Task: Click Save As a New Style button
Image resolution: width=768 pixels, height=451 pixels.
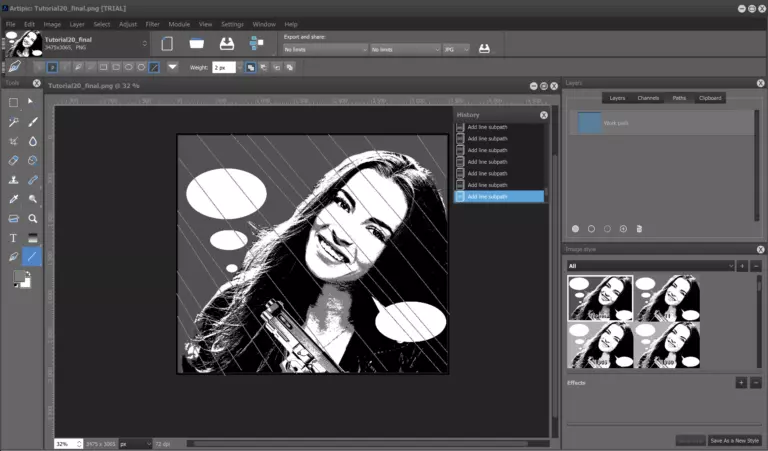Action: coord(733,440)
